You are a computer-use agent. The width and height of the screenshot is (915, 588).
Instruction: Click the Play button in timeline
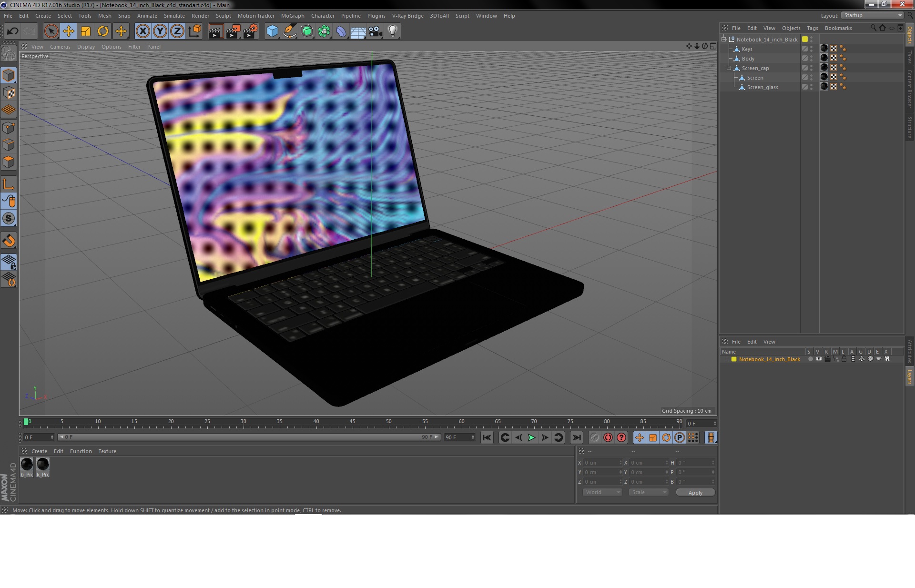coord(531,437)
